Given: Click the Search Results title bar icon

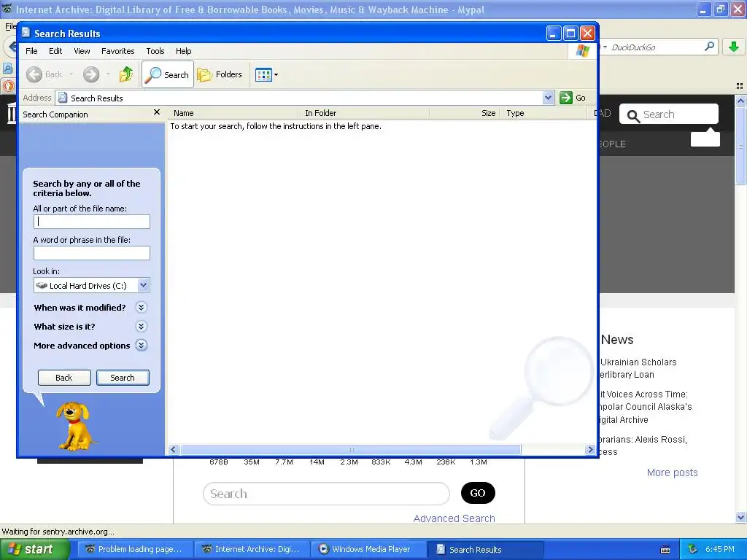Looking at the screenshot, I should (x=26, y=33).
